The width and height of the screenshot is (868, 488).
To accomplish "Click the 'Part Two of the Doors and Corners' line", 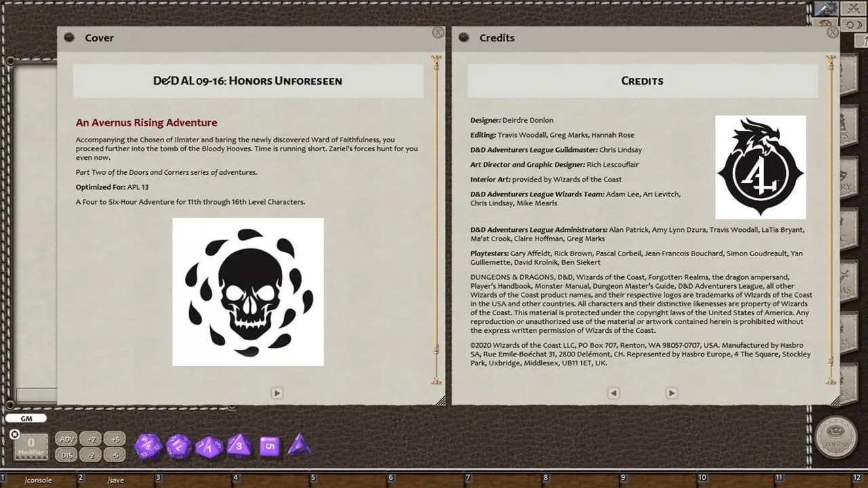I will pos(166,172).
